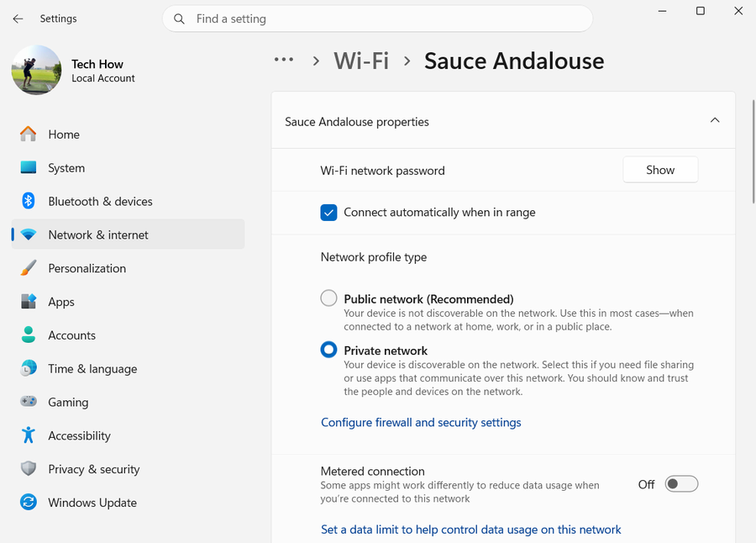Click the Apps icon in sidebar

pos(29,301)
